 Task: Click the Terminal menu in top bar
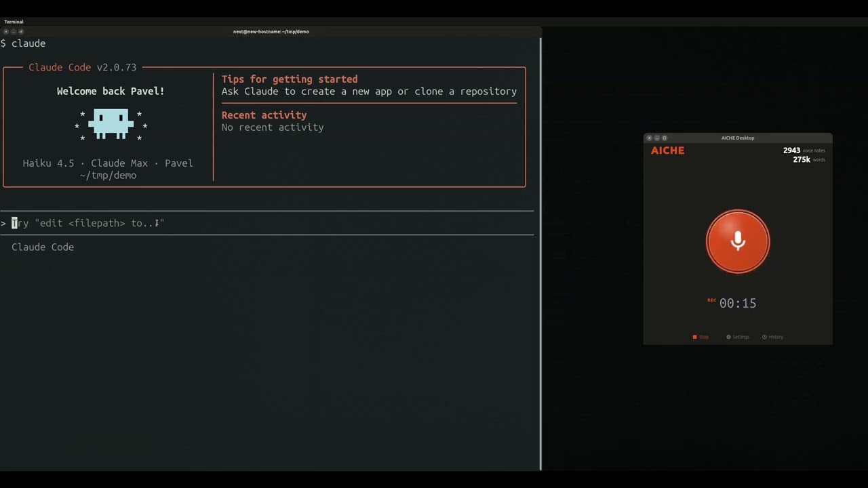click(14, 22)
